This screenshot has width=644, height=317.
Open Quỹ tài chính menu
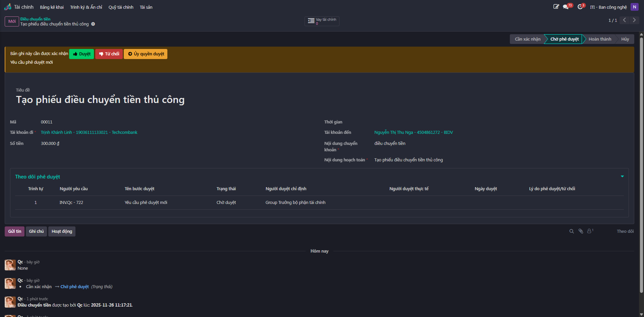[x=121, y=7]
